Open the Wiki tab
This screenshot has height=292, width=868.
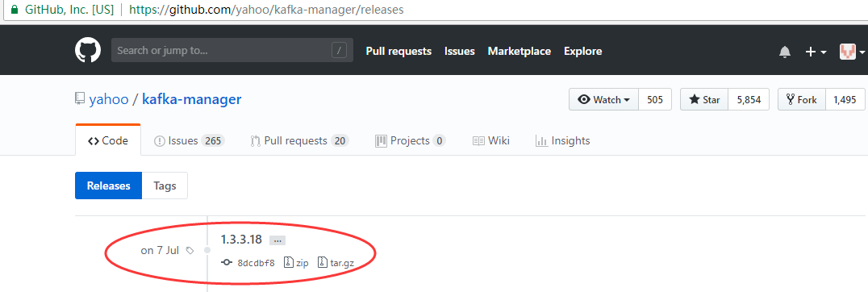(x=490, y=141)
